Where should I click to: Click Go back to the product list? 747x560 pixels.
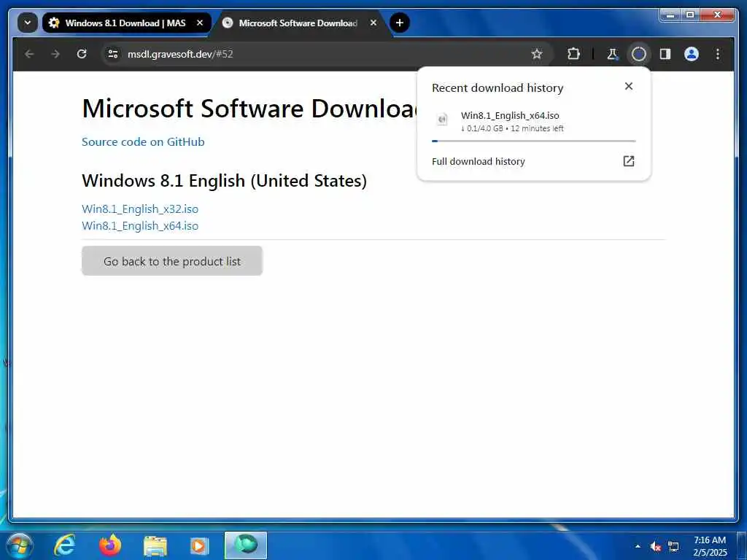tap(172, 261)
